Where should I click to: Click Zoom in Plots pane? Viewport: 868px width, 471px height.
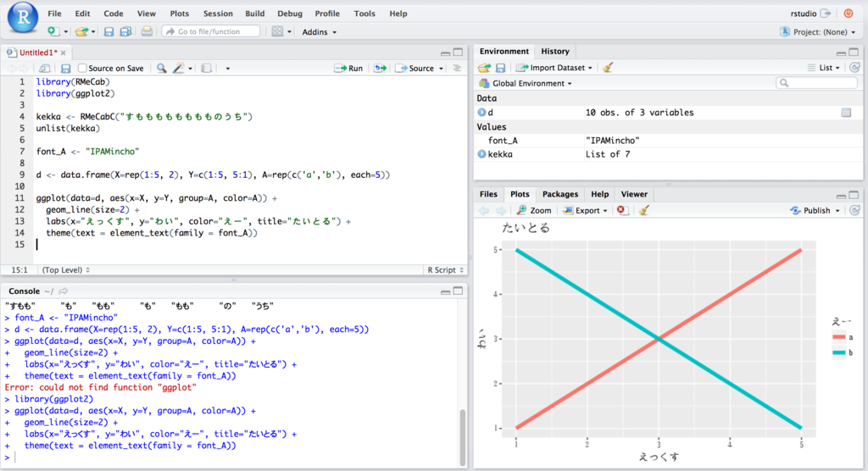534,210
